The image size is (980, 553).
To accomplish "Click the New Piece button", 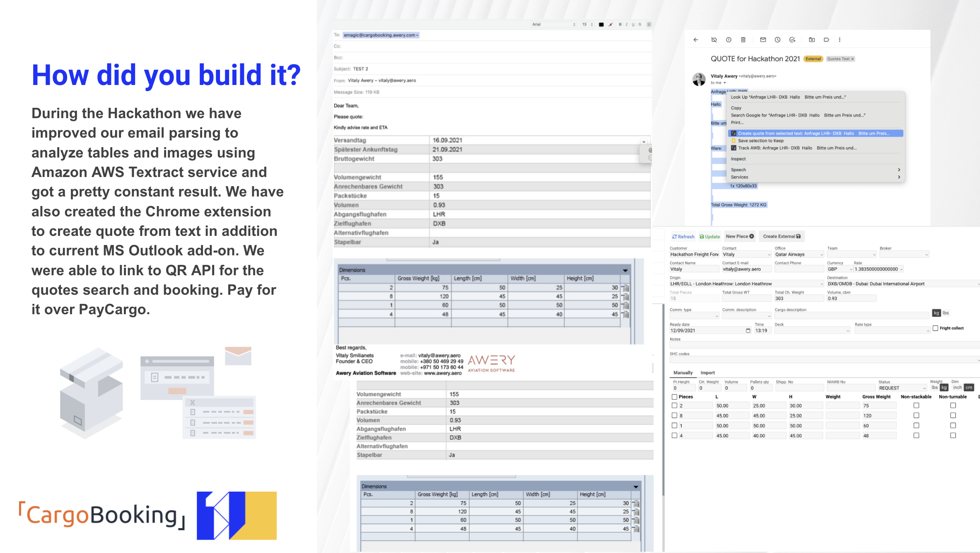I will click(x=740, y=236).
